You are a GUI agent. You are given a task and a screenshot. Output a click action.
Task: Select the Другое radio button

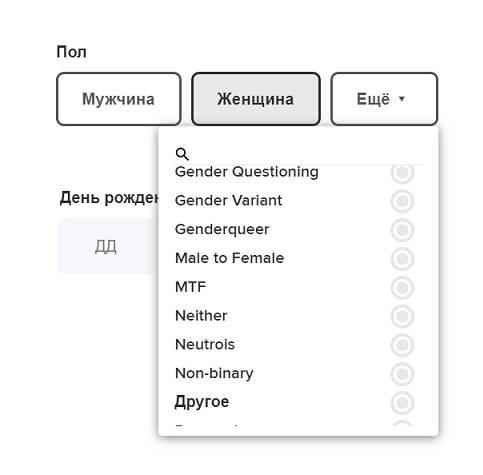[x=402, y=402]
